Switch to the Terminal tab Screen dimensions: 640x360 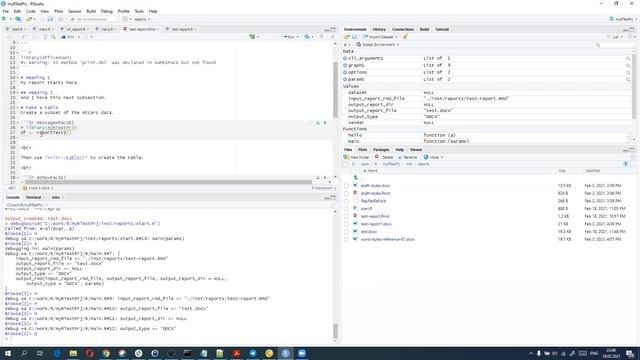point(33,198)
